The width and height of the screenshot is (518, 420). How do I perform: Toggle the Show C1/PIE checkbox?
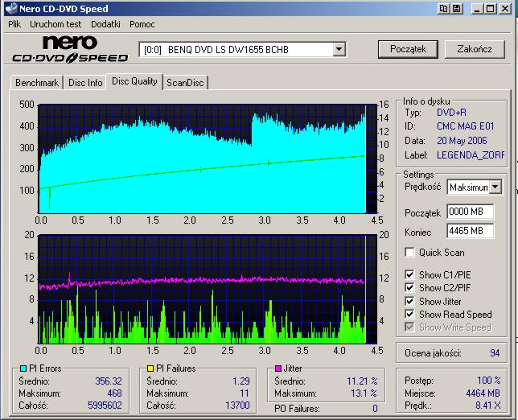pos(409,274)
